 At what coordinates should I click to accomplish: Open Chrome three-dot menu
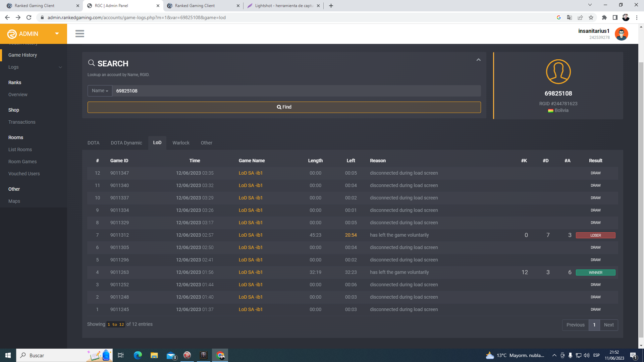click(637, 17)
